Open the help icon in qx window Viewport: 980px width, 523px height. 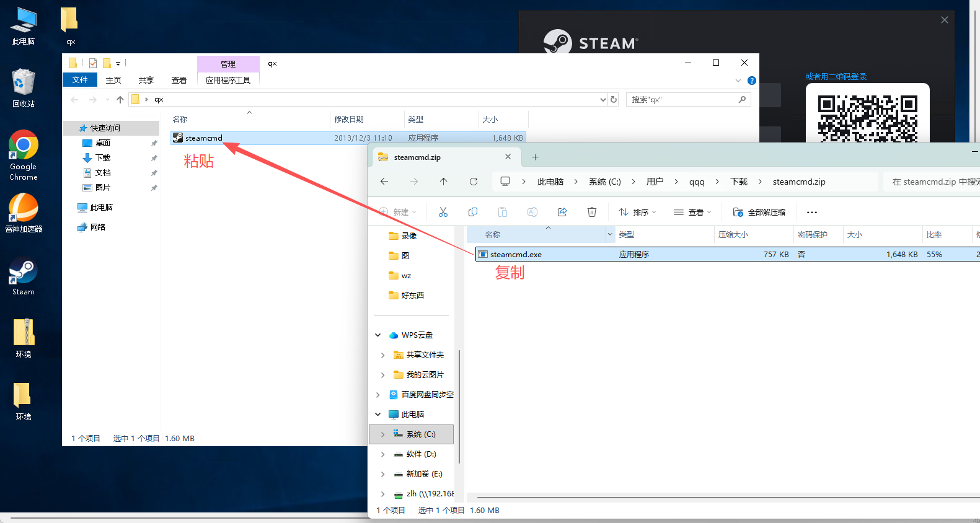point(751,81)
